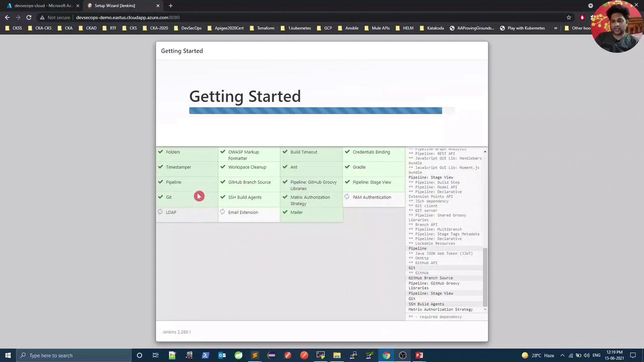Click the green check mark beside Gradle
Screen dimensions: 644x362
[x=347, y=167]
